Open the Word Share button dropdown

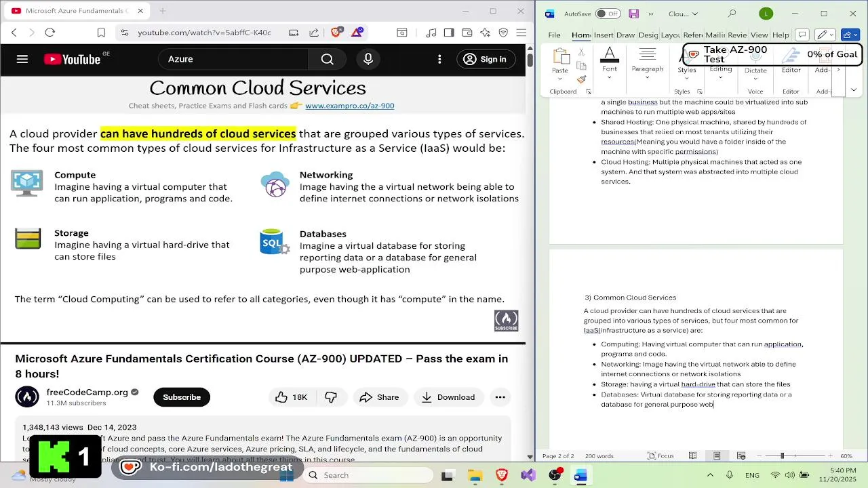coord(850,35)
